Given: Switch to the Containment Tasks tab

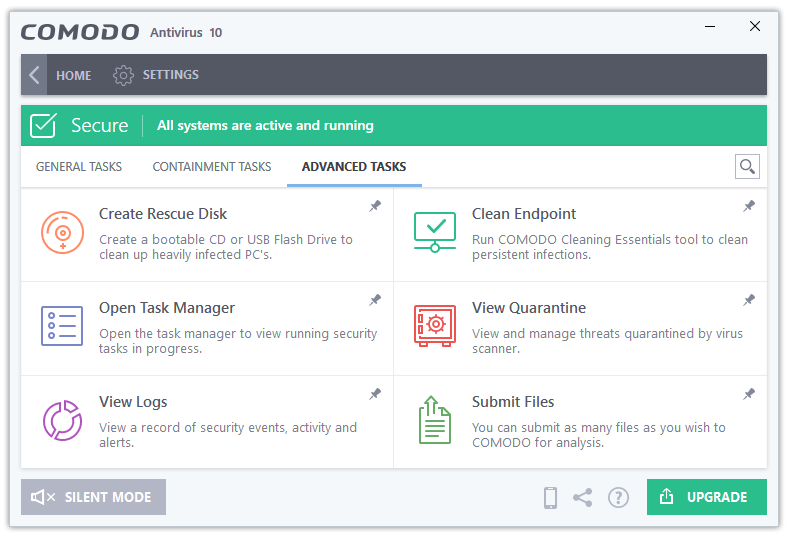Looking at the screenshot, I should (212, 167).
